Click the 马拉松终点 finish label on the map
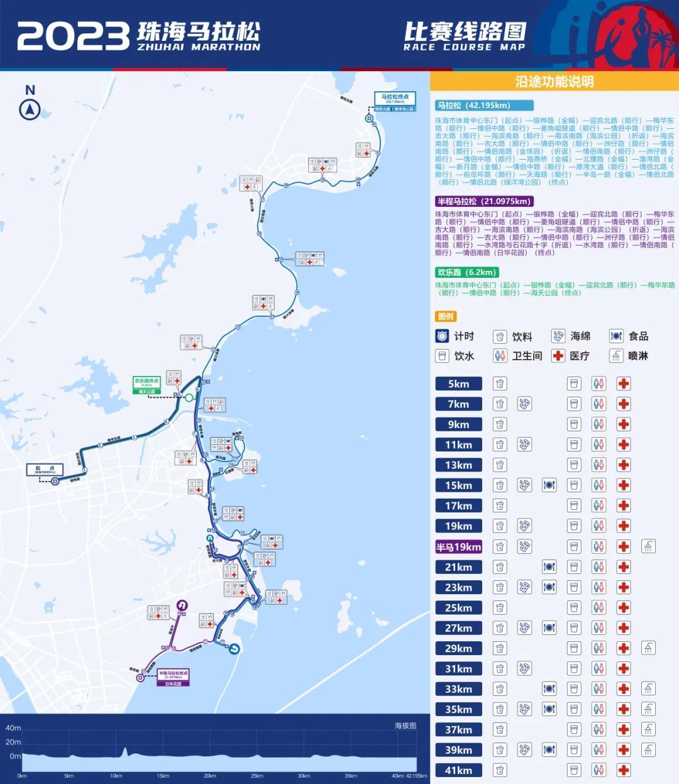Viewport: 679px width, 784px height. click(x=395, y=99)
